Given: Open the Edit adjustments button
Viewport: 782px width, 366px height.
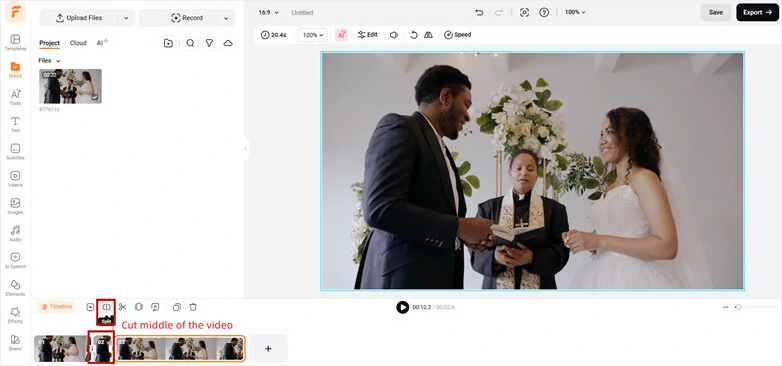Looking at the screenshot, I should (x=368, y=35).
